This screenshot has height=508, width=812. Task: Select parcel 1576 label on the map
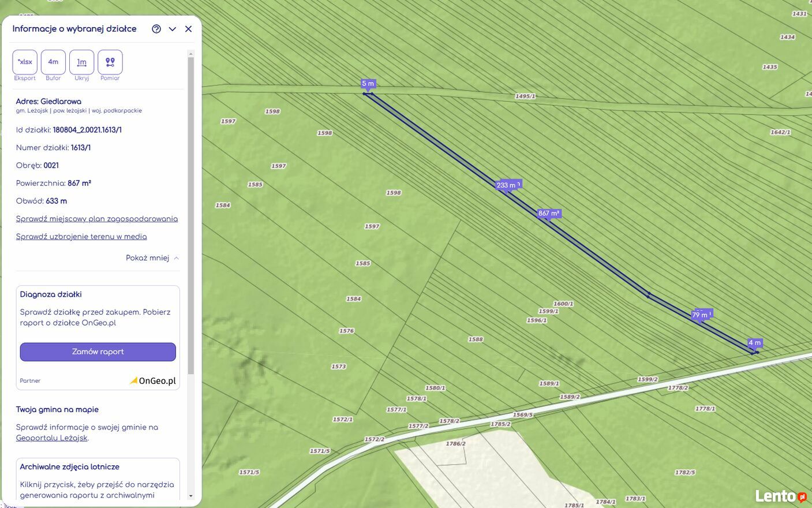(346, 331)
